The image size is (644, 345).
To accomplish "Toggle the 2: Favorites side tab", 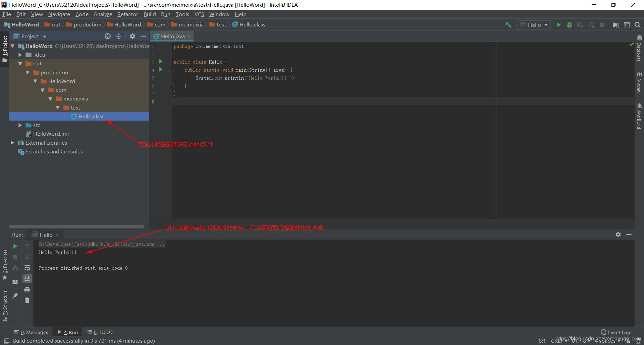I will 5,265.
